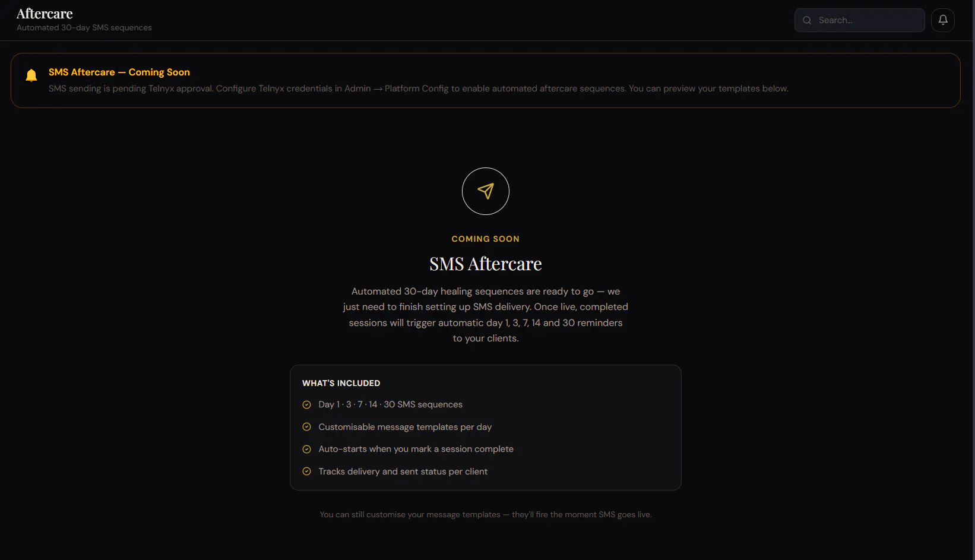
Task: Click the paper plane icon in the circle
Action: [486, 191]
